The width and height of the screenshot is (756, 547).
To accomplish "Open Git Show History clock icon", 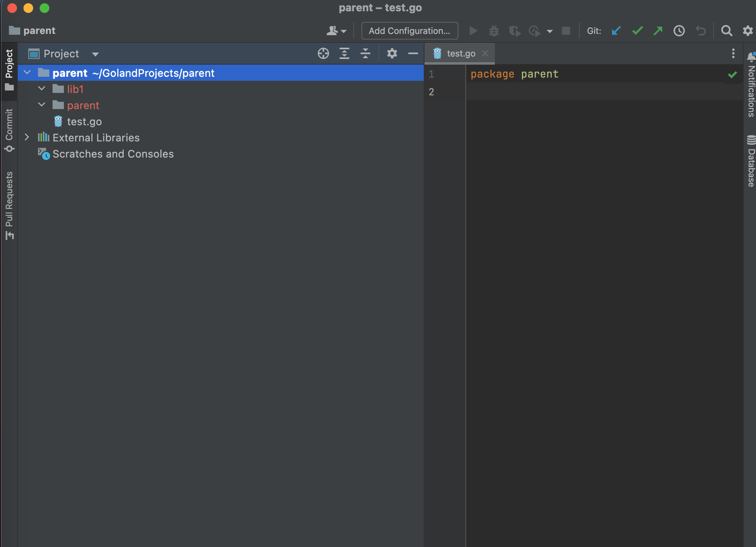I will tap(679, 31).
